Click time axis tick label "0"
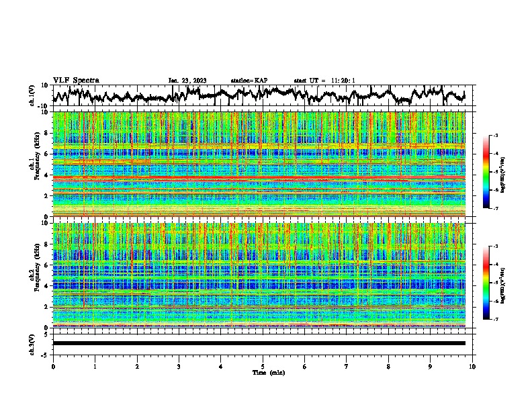 (x=53, y=367)
